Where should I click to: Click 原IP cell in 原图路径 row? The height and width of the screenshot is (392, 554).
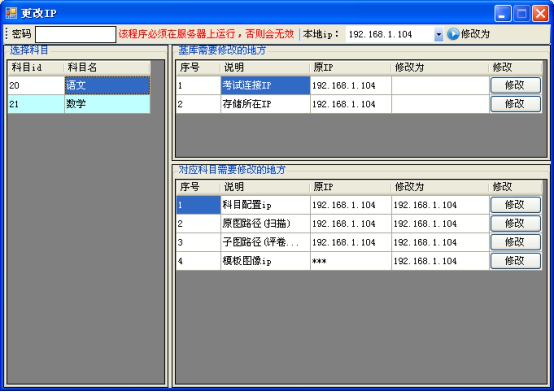click(x=351, y=223)
